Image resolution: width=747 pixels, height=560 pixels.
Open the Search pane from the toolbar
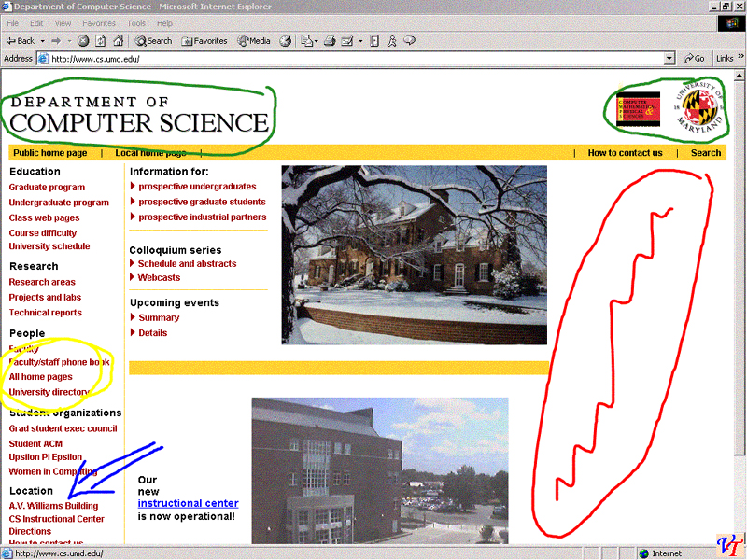pyautogui.click(x=153, y=41)
